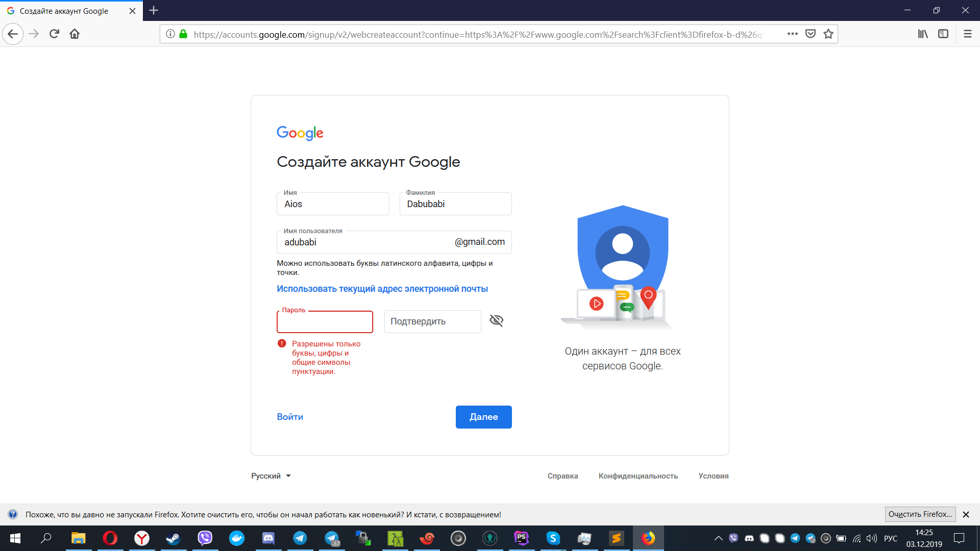980x551 pixels.
Task: View the green padlock connection details
Action: (x=183, y=34)
